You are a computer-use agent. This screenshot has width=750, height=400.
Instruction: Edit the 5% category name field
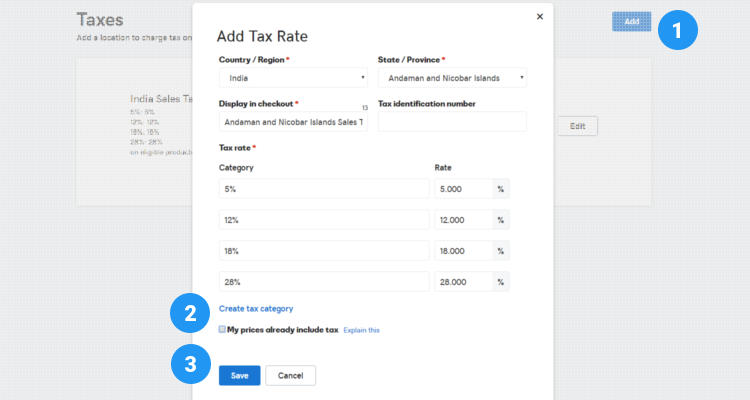(x=324, y=189)
